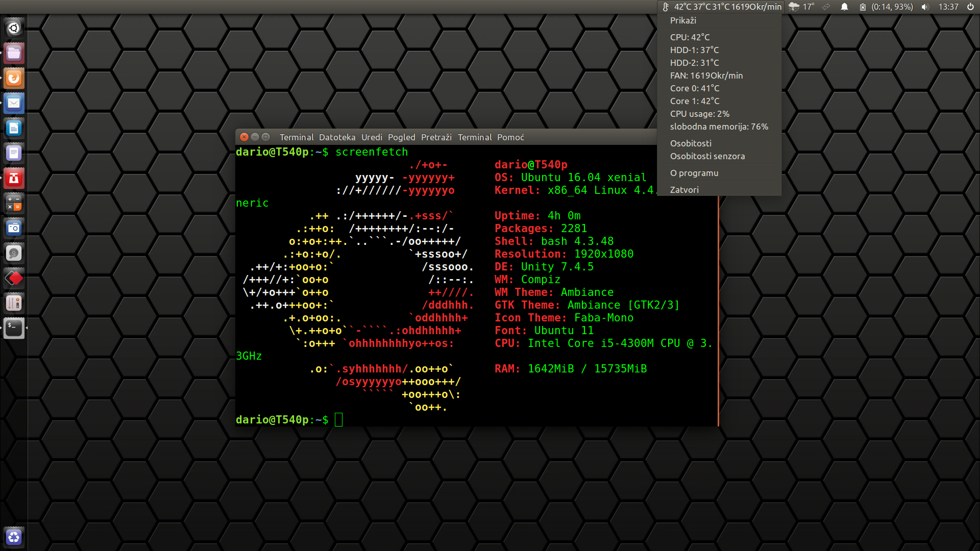This screenshot has width=980, height=551.
Task: Minimize the terminal window
Action: (255, 137)
